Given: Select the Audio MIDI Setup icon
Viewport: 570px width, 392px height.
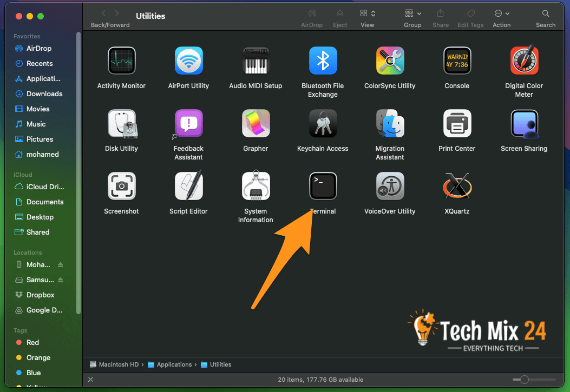Looking at the screenshot, I should (255, 61).
